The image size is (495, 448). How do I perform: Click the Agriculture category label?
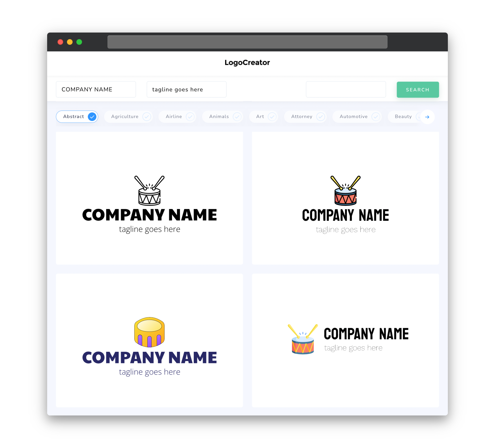click(124, 116)
